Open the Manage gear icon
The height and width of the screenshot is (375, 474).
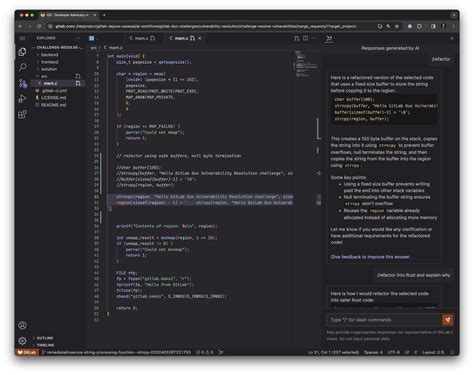(x=22, y=340)
